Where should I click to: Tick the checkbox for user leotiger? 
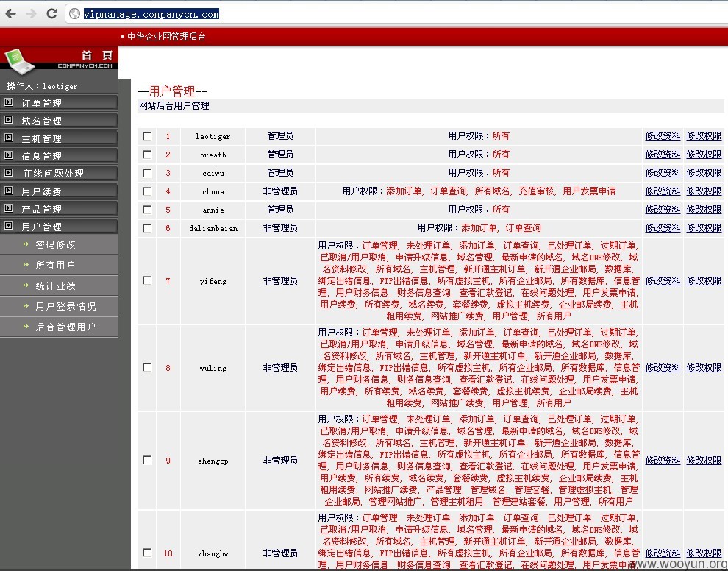(x=147, y=136)
